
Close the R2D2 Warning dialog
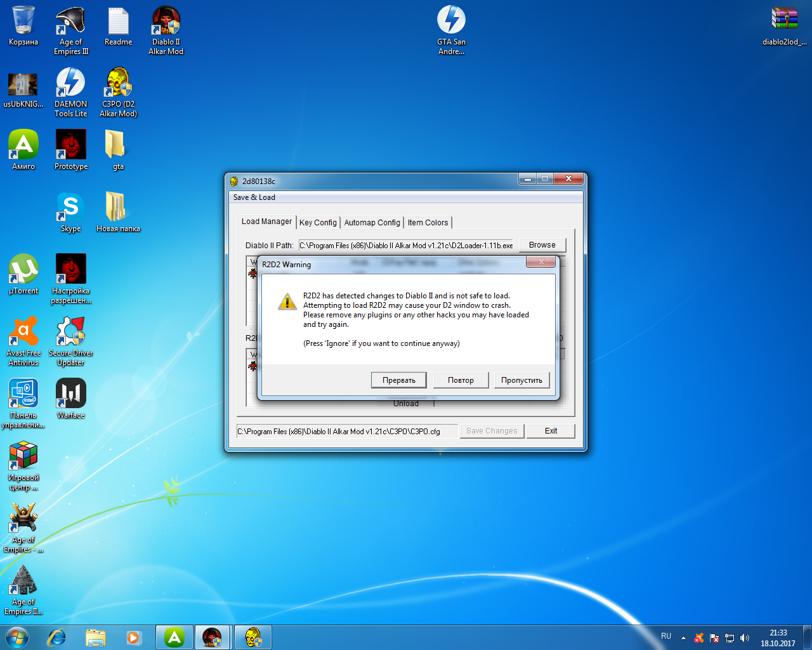(x=541, y=262)
